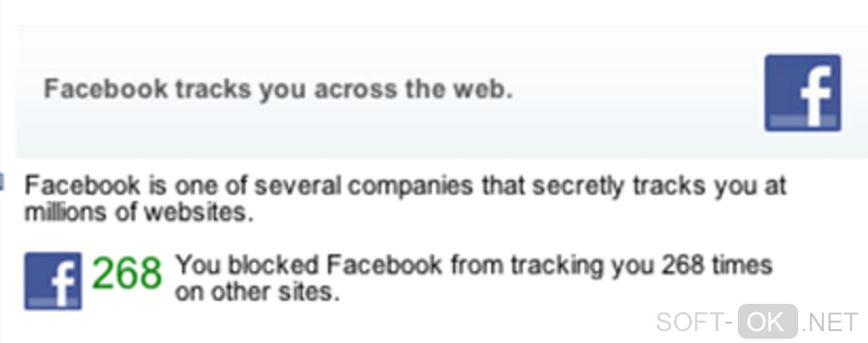Click the '.NET' watermark text

(x=831, y=322)
